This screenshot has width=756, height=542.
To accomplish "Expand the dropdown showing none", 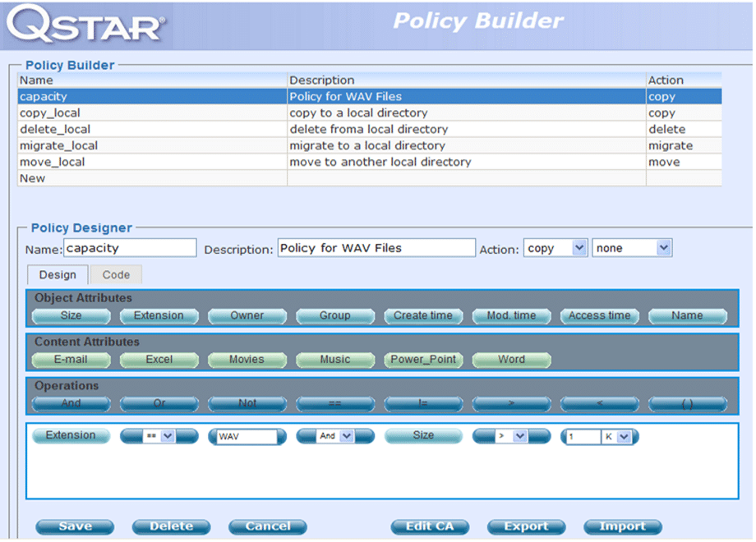I will point(631,248).
